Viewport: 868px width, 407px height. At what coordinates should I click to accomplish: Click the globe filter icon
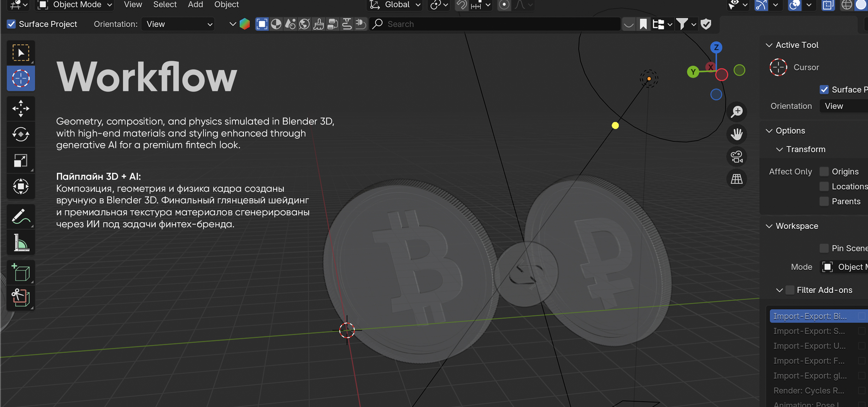[304, 24]
